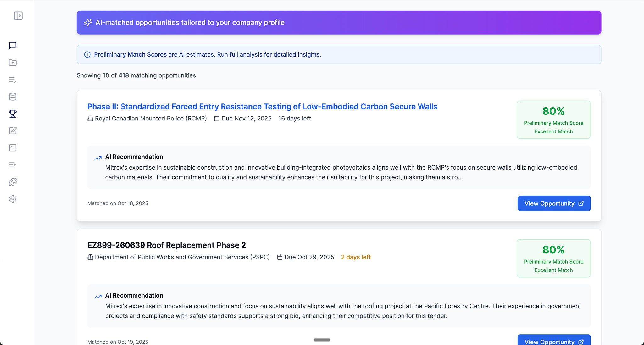
Task: Open the settings gear icon
Action: tap(13, 199)
